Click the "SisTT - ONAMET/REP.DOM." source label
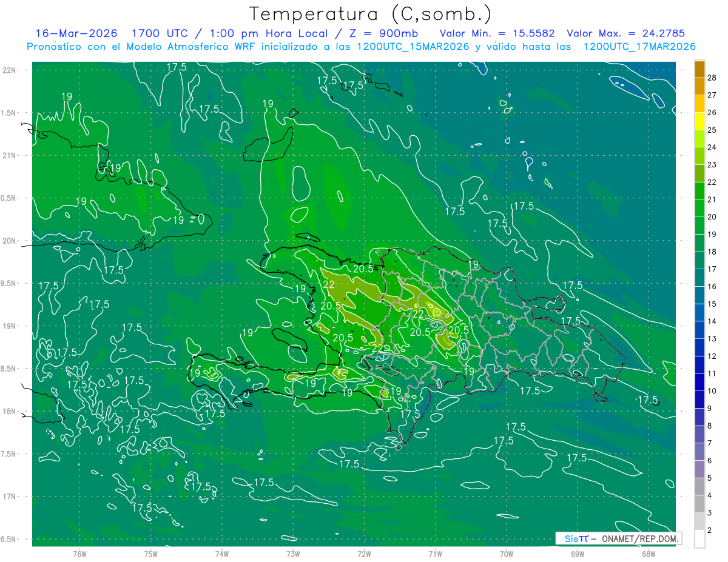 pos(619,538)
